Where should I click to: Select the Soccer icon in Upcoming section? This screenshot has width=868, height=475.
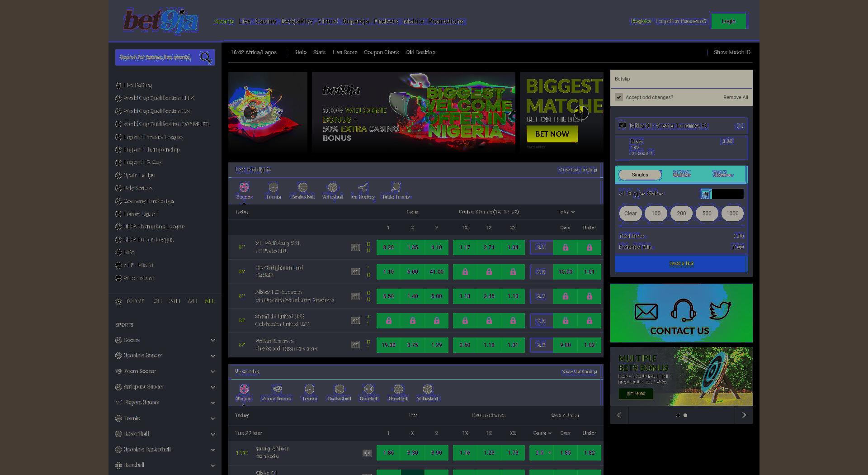(244, 389)
